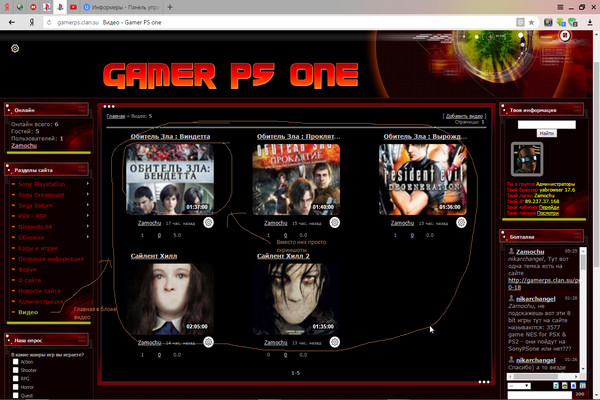
Task: Reload page with the refresh icon
Action: pyautogui.click(x=49, y=23)
